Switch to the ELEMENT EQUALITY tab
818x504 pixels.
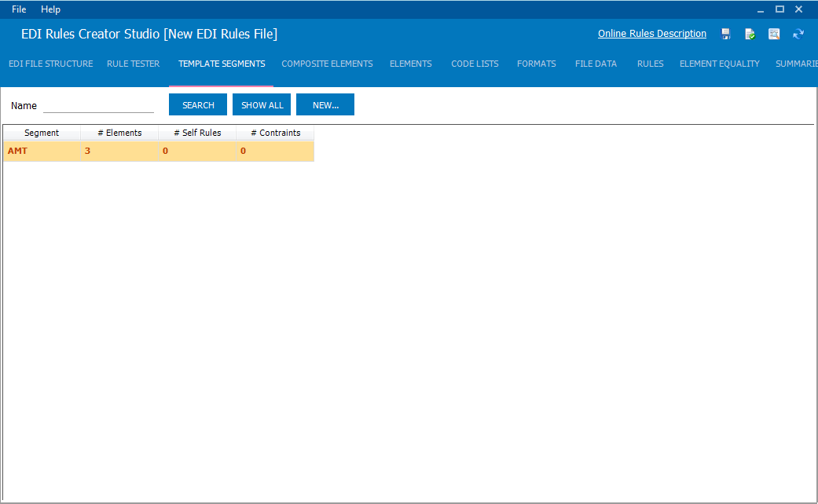[719, 64]
